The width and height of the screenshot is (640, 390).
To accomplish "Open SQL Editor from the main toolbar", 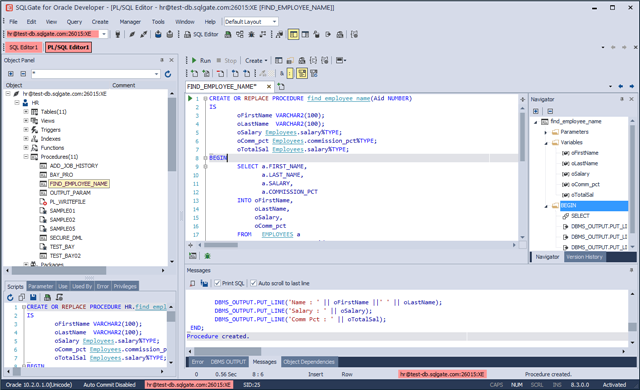I will point(201,34).
